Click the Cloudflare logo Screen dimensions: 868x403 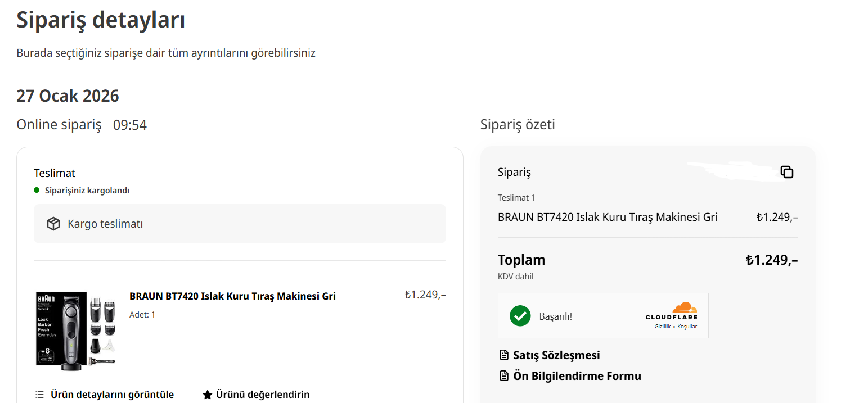click(x=671, y=311)
